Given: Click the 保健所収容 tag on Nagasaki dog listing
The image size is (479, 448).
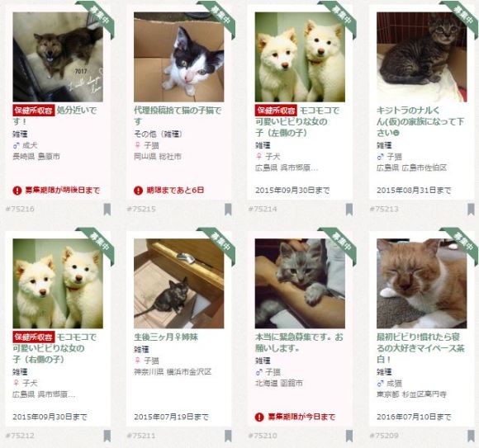Looking at the screenshot, I should tap(34, 111).
